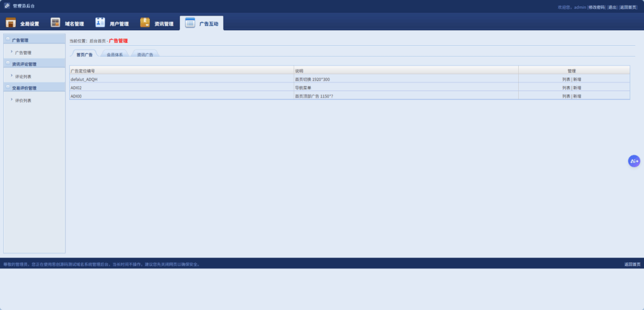Image resolution: width=644 pixels, height=310 pixels.
Task: Select the 首页广告 tab
Action: pyautogui.click(x=84, y=55)
